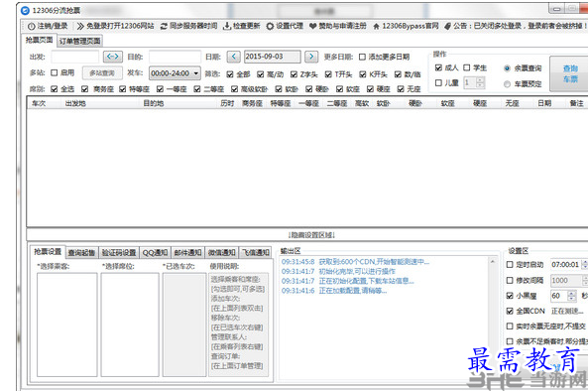
Task: Click the 目的 station input field
Action: [x=175, y=57]
